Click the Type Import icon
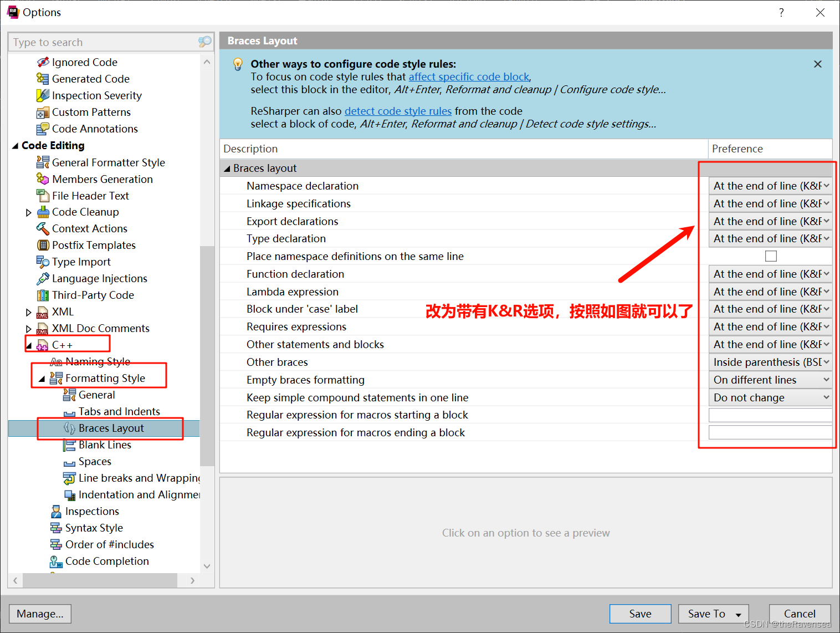The height and width of the screenshot is (633, 840). coord(43,262)
